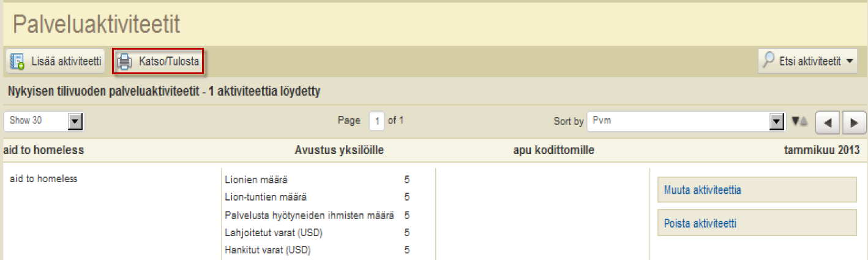The height and width of the screenshot is (260, 868).
Task: Click the magnifier icon in Etsi aktiviteetit
Action: (768, 61)
